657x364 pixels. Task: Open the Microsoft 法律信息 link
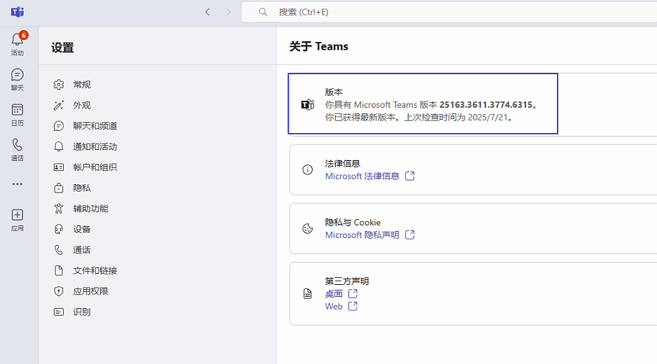[362, 176]
